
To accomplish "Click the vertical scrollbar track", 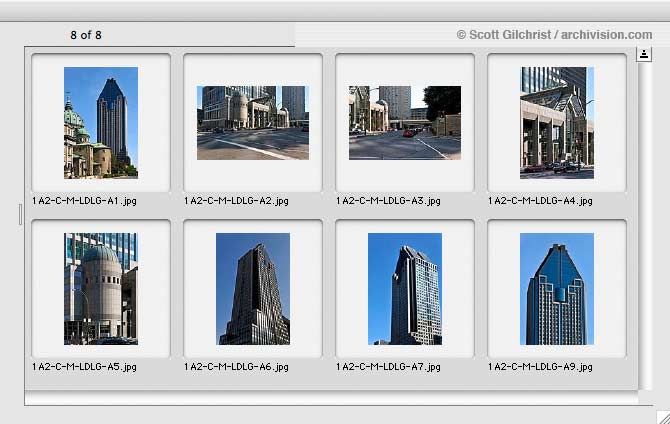I will [645, 227].
